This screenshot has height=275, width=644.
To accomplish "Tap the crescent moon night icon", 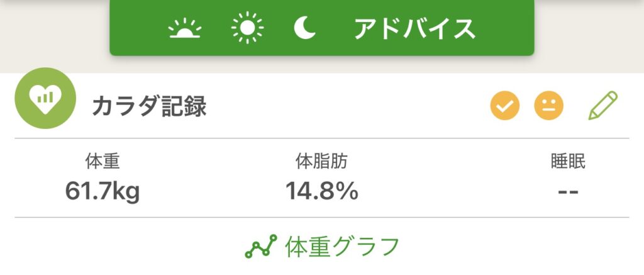I will tap(305, 28).
